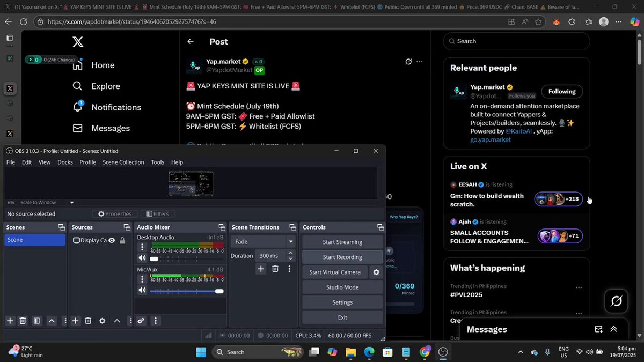The image size is (644, 362).
Task: Open OBS Edit menu
Action: coord(27,162)
